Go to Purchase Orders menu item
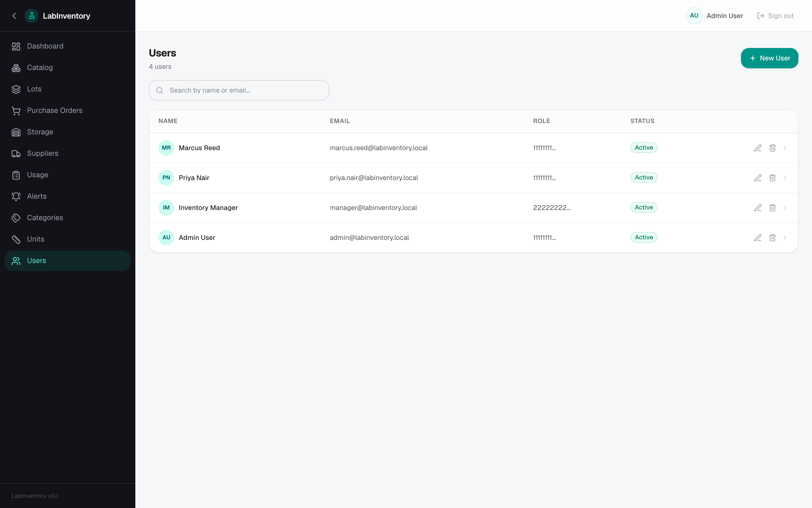Image resolution: width=812 pixels, height=508 pixels. pyautogui.click(x=67, y=111)
